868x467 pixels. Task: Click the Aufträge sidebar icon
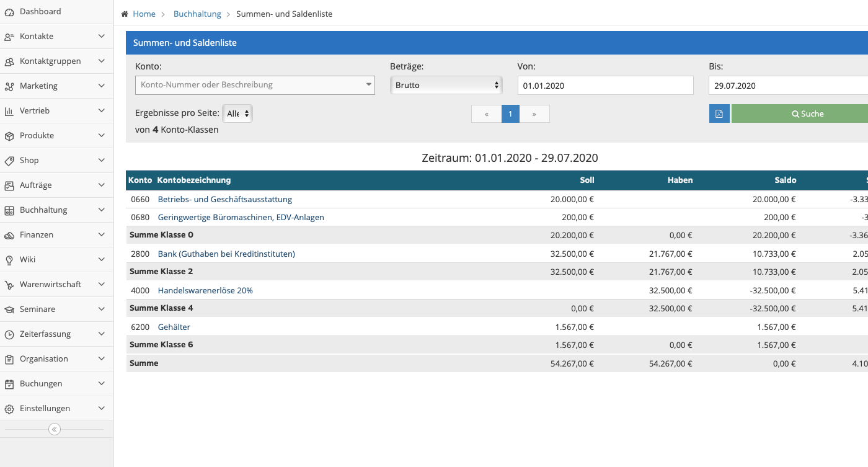(9, 185)
